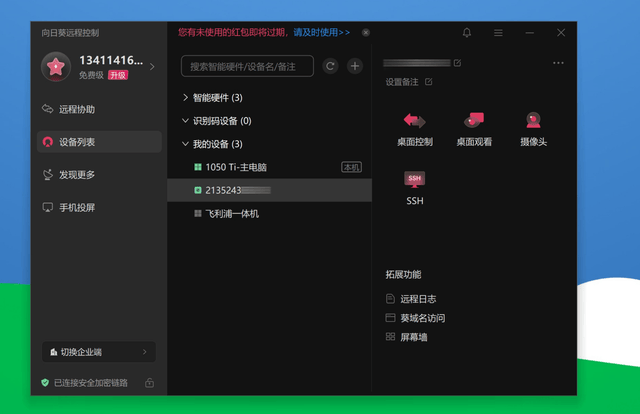Close the 向日葵远程控制 window
Screen dimensions: 640x414
561,33
